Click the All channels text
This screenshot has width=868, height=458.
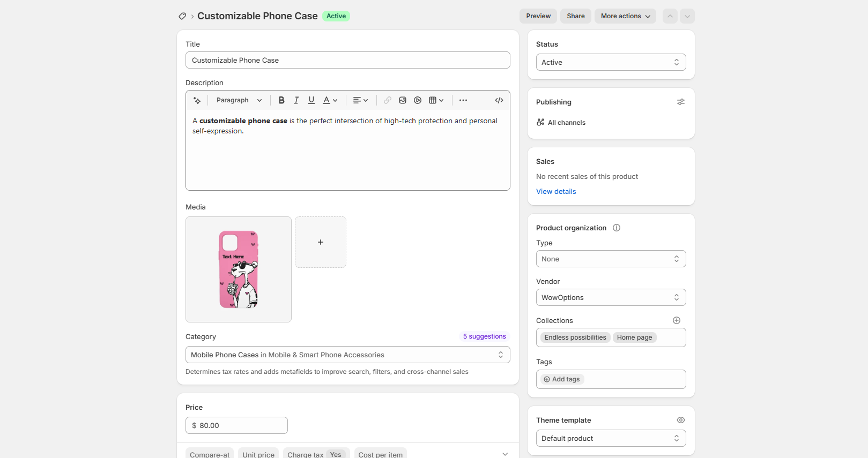(x=567, y=123)
